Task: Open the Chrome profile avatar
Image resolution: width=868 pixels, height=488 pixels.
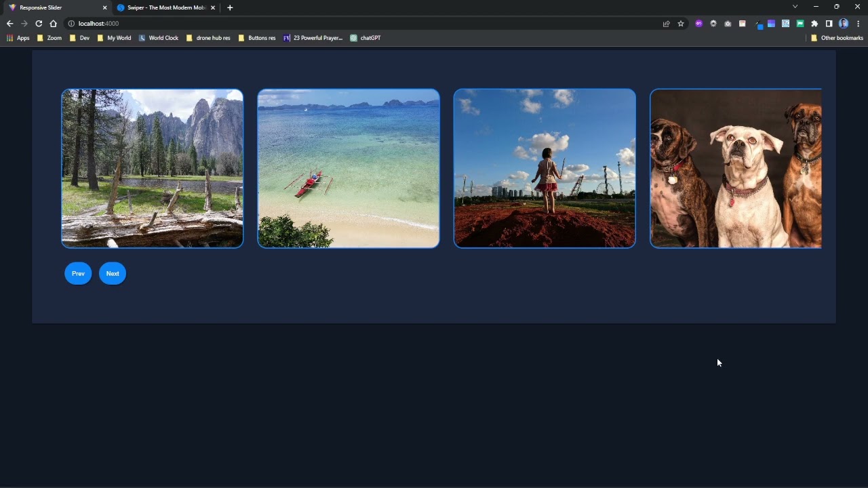Action: point(844,24)
